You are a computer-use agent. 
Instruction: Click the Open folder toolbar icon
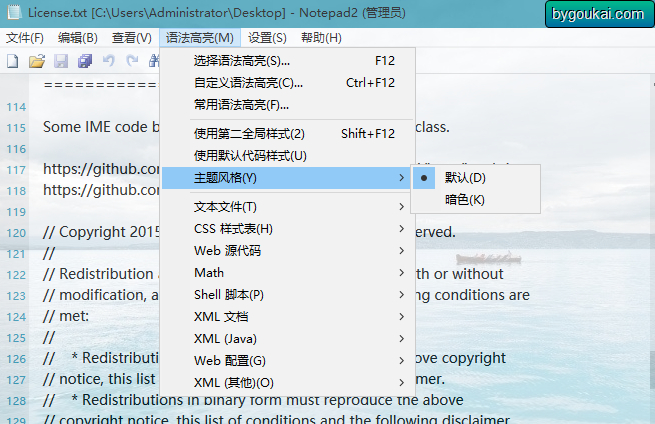click(37, 61)
